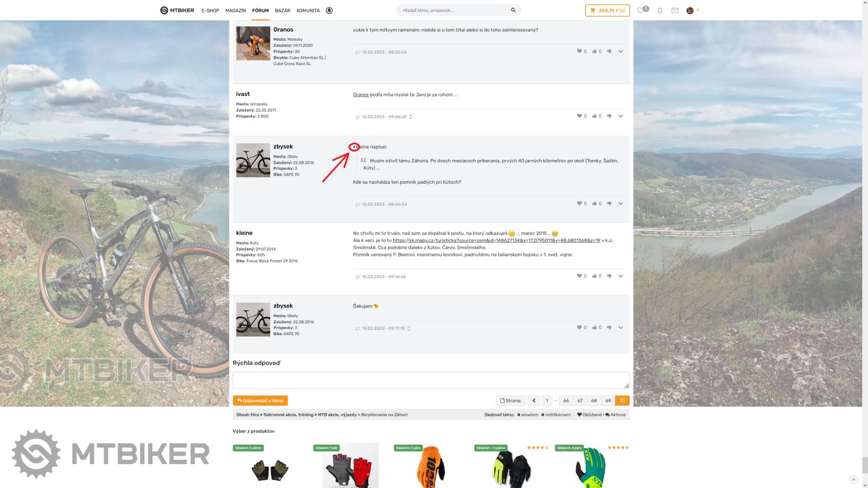
Task: Expand options chevron on zbysek's Ďakujem post
Action: click(621, 328)
